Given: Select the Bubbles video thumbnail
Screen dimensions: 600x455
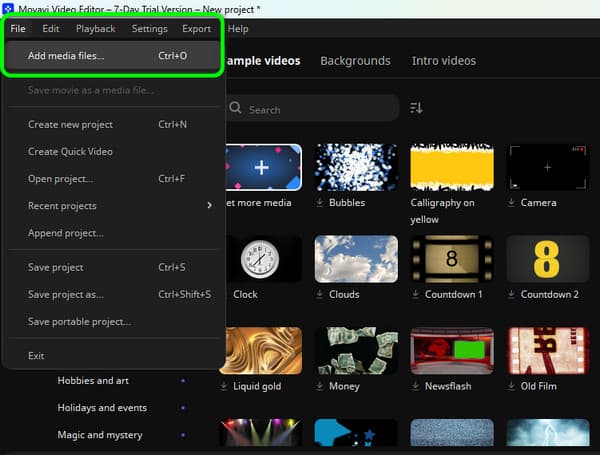Looking at the screenshot, I should [x=356, y=167].
